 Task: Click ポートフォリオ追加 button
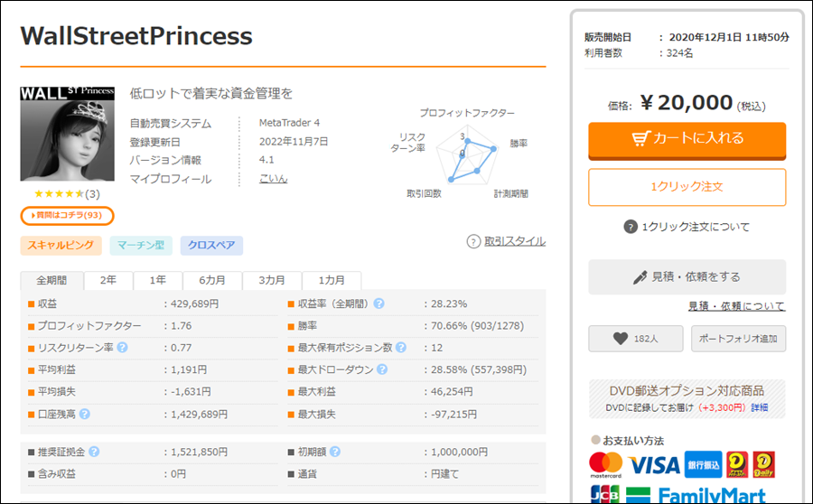click(x=738, y=339)
